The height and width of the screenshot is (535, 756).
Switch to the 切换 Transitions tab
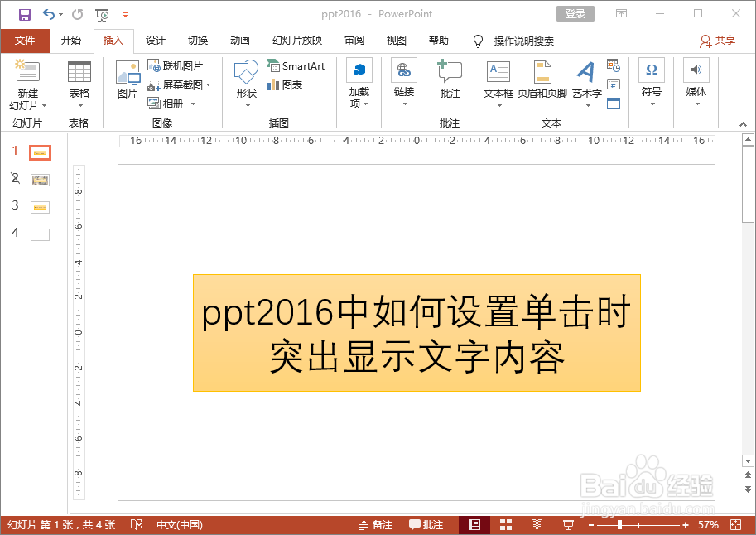[x=198, y=41]
